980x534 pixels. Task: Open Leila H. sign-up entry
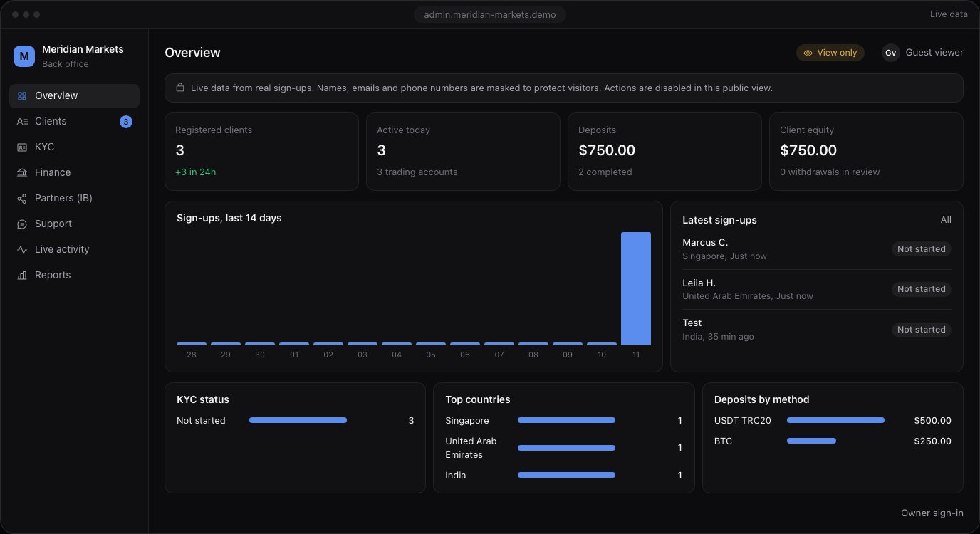tap(817, 289)
